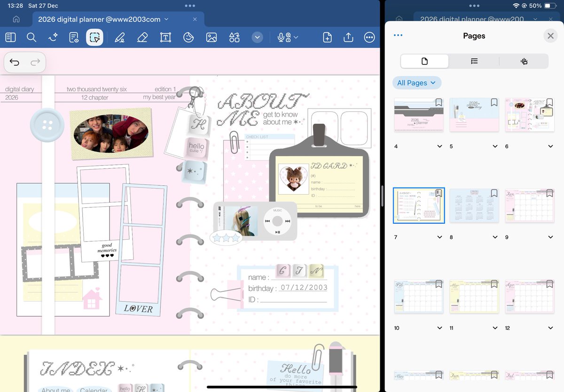Switch to the Outlines tab in Pages panel
This screenshot has height=392, width=564.
(474, 61)
